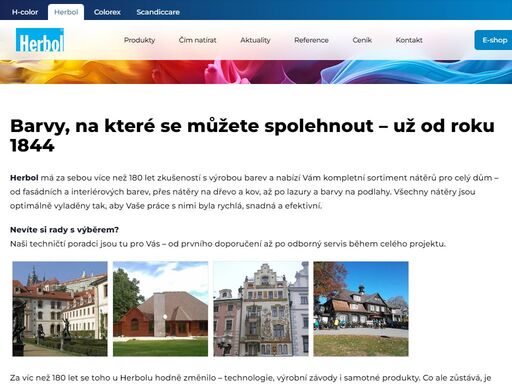The height and width of the screenshot is (384, 512).
Task: Open the Čím natírat menu item
Action: (x=197, y=40)
